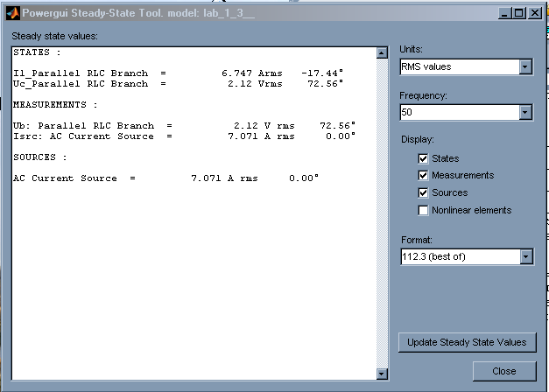Toggle the States checkbox
Viewport: 549px width, 392px height.
[x=423, y=158]
